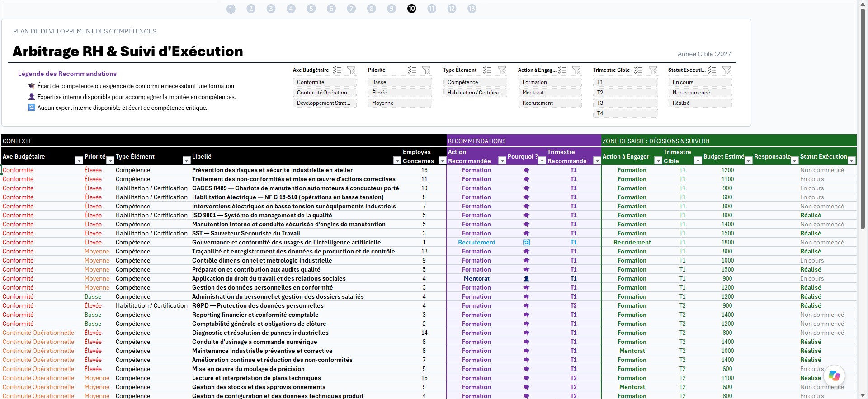Viewport: 868px width, 399px height.
Task: Toggle multi-select on the Trimestre Cible slicer
Action: click(638, 70)
